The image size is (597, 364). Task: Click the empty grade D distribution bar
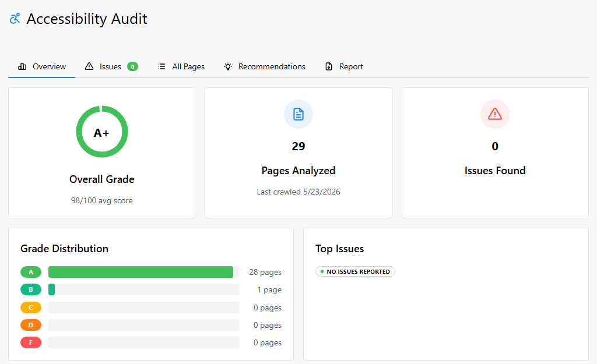[144, 325]
